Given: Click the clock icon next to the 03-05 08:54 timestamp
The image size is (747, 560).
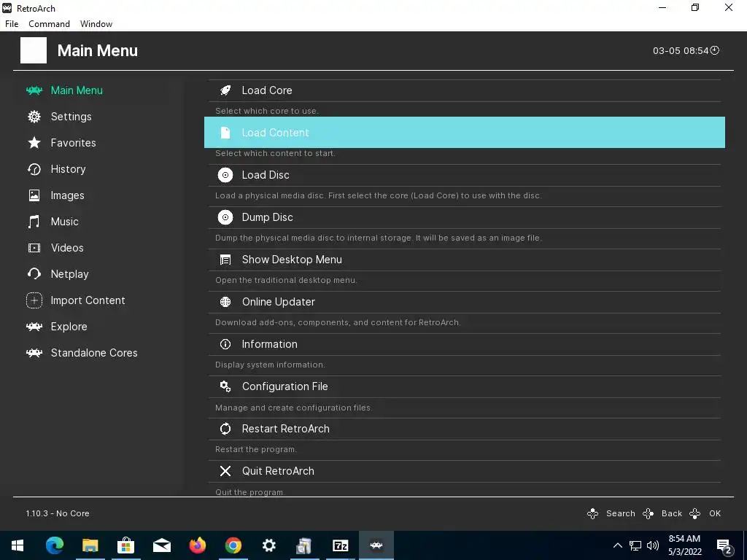Looking at the screenshot, I should tap(715, 50).
